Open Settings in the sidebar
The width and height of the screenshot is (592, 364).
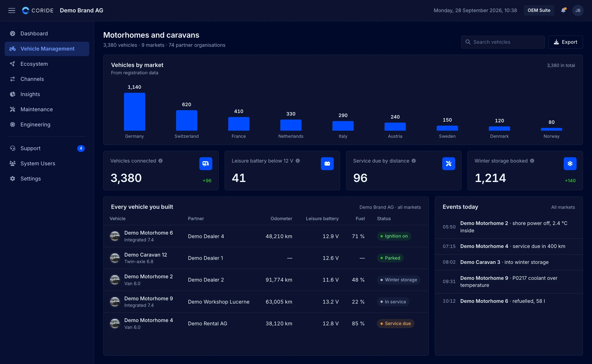tap(47, 179)
